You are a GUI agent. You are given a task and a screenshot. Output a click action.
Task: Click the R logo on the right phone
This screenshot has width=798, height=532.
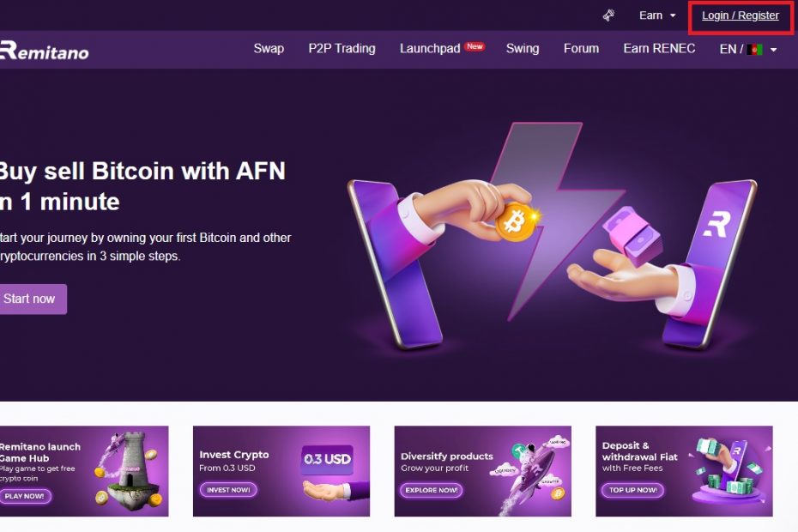716,224
